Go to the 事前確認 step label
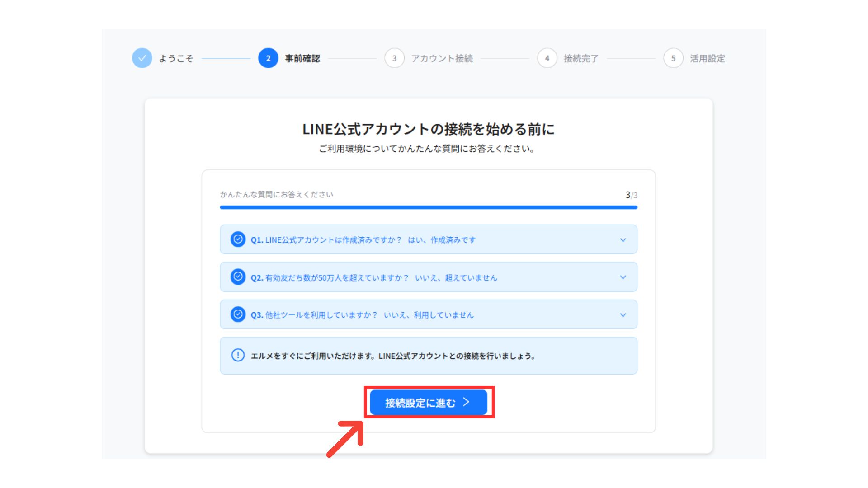The height and width of the screenshot is (488, 868). pyautogui.click(x=302, y=58)
